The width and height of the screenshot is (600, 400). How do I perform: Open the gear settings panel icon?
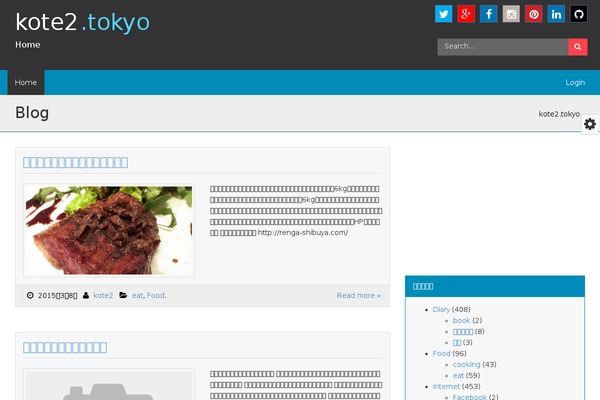point(590,124)
